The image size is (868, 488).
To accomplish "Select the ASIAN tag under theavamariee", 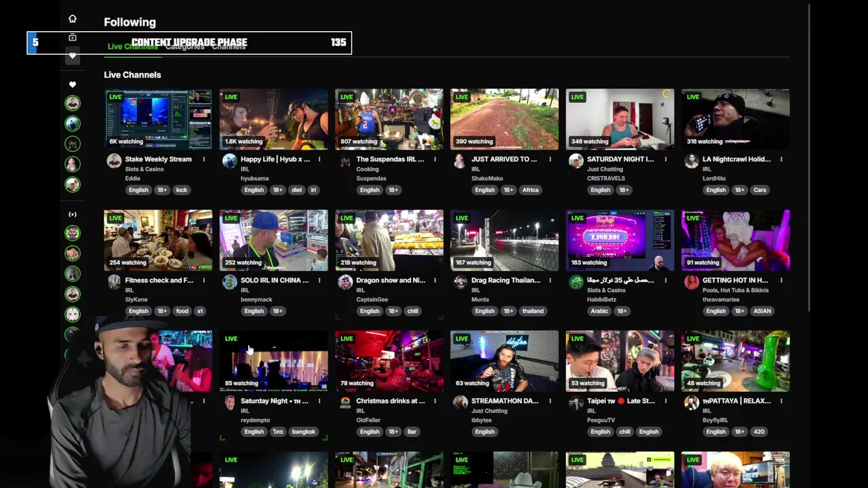I will click(762, 311).
